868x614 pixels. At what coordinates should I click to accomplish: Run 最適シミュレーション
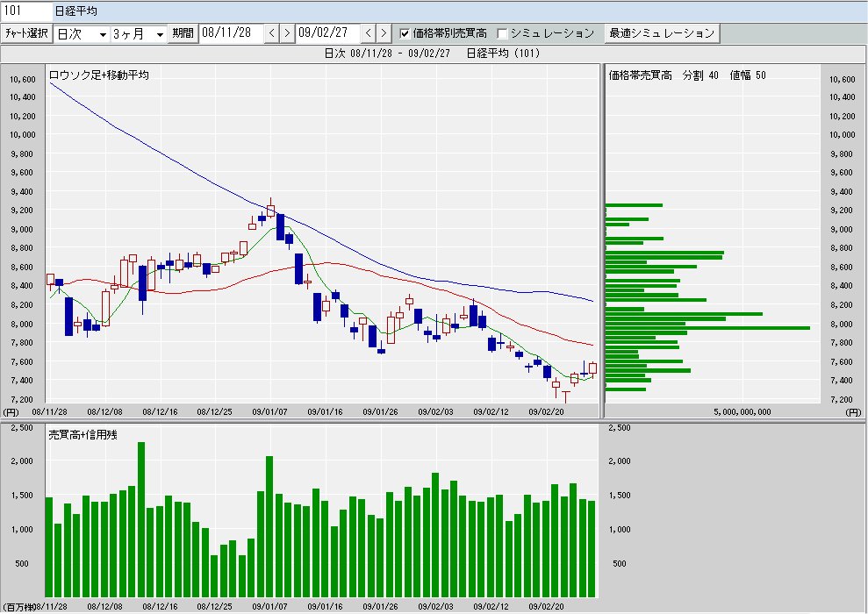click(x=662, y=33)
